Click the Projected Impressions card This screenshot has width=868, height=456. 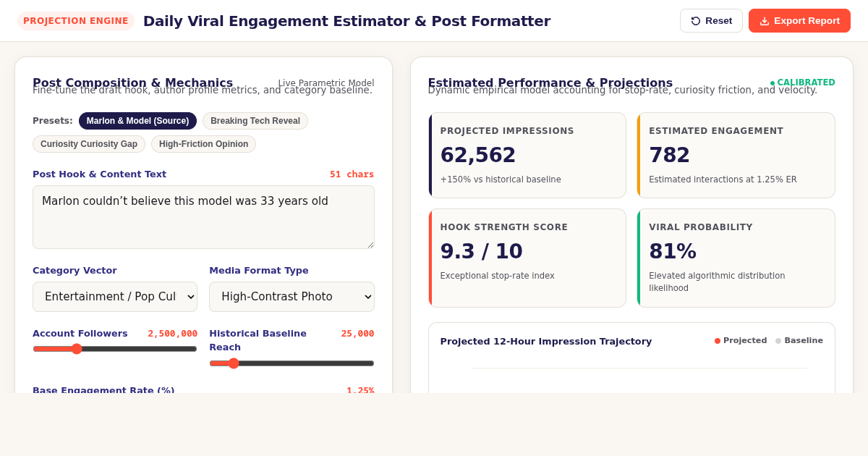pos(527,155)
